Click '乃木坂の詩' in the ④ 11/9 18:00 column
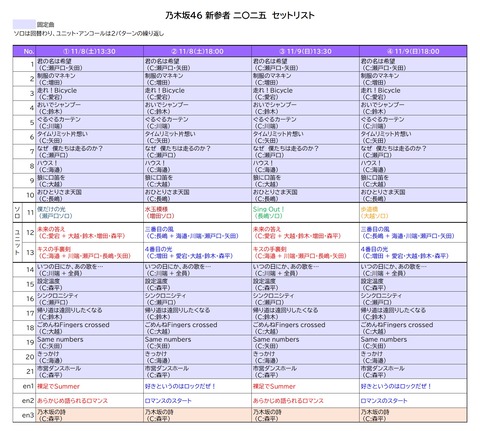Screen dimensions: 480x431 tap(375, 412)
